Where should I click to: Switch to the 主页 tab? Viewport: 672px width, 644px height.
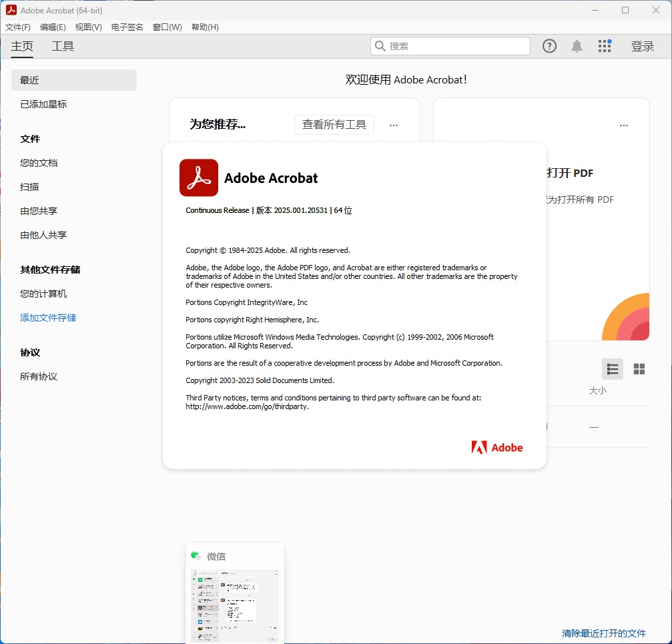tap(22, 46)
